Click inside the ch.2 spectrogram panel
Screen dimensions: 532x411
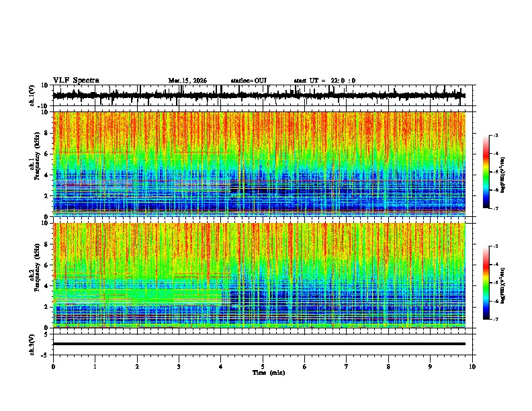point(259,275)
